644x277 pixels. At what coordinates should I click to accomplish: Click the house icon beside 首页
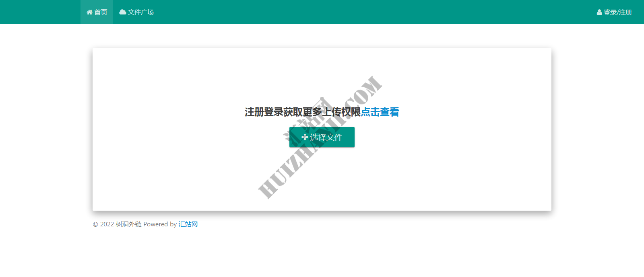tap(89, 12)
